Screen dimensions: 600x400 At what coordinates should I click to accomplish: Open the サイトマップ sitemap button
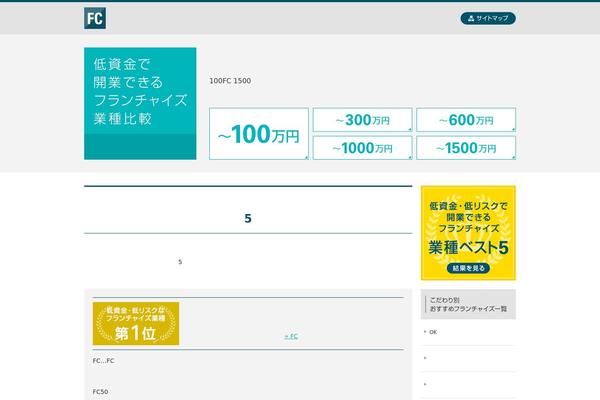pyautogui.click(x=488, y=18)
